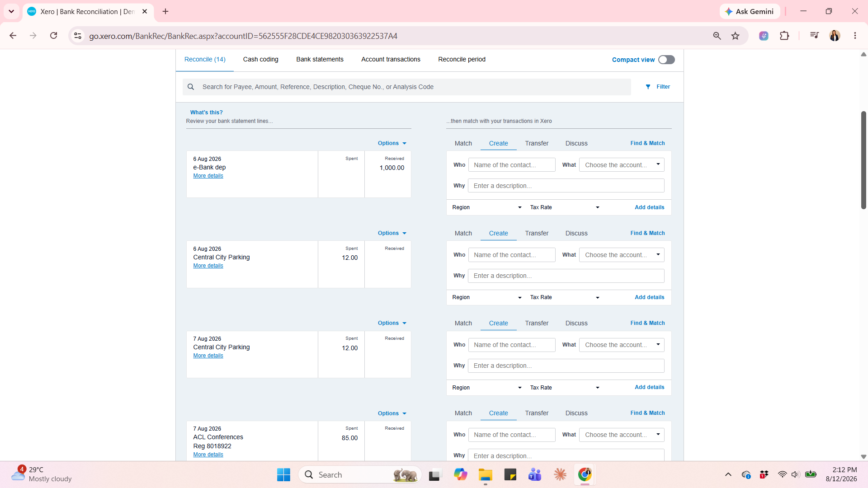Select the Transfer tab for the 6 Aug Central City Parking line
868x488 pixels.
537,233
